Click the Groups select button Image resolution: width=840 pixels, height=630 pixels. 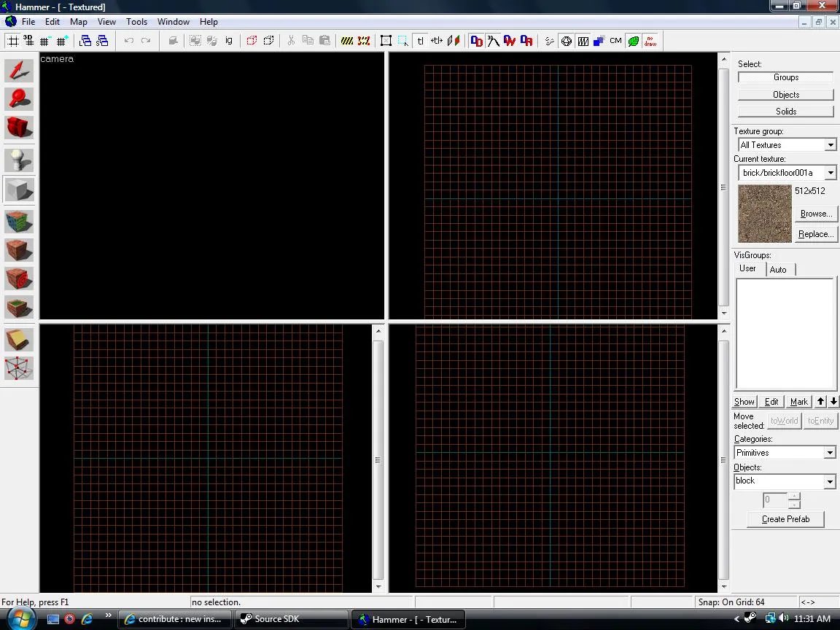[786, 77]
